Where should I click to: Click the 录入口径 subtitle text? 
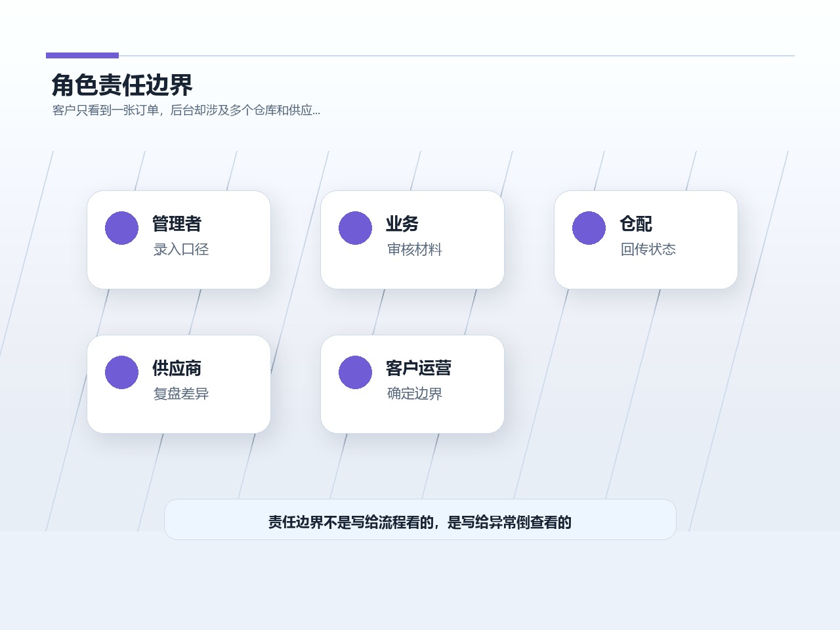181,249
